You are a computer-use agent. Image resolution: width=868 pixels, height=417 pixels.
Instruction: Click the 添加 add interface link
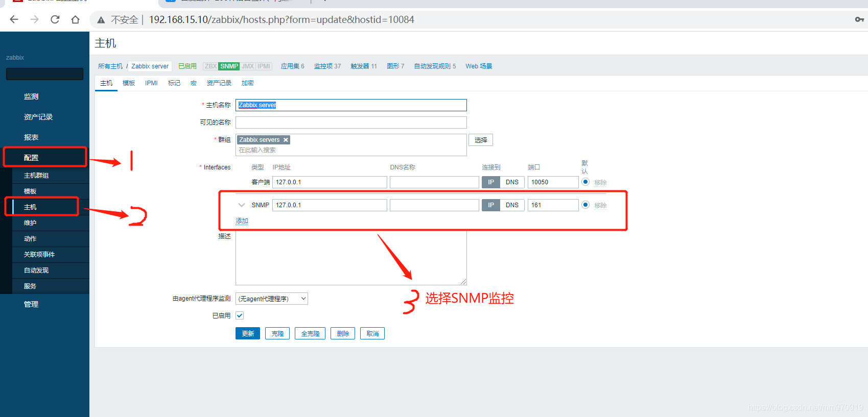pyautogui.click(x=242, y=221)
